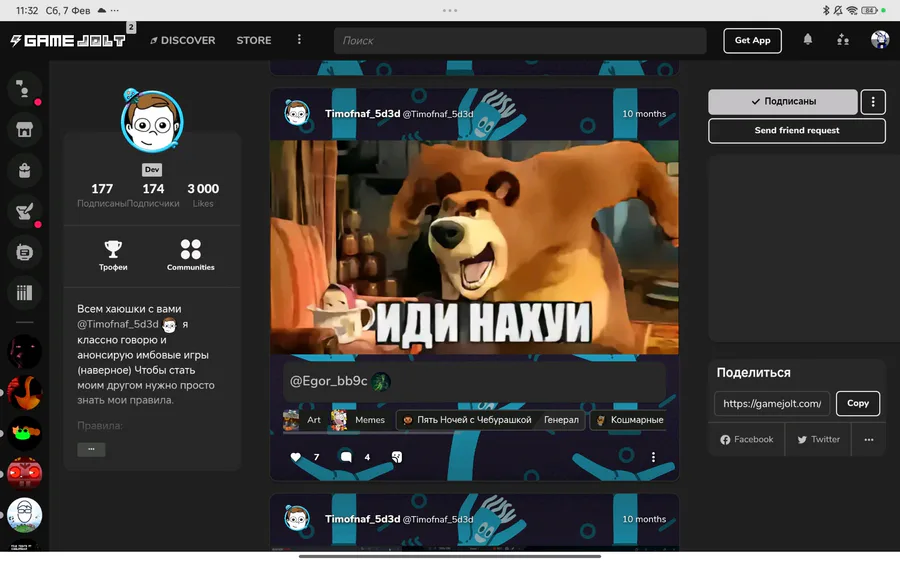View the large profile avatar
The height and width of the screenshot is (563, 900).
tap(152, 121)
